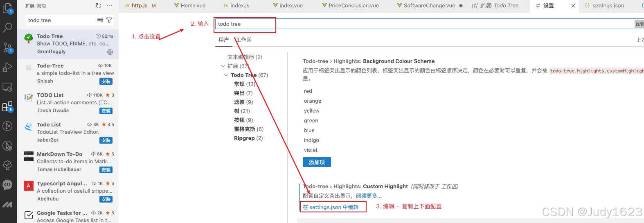
Task: Install the TODO List extension by Tzach Ovadia
Action: point(106,111)
